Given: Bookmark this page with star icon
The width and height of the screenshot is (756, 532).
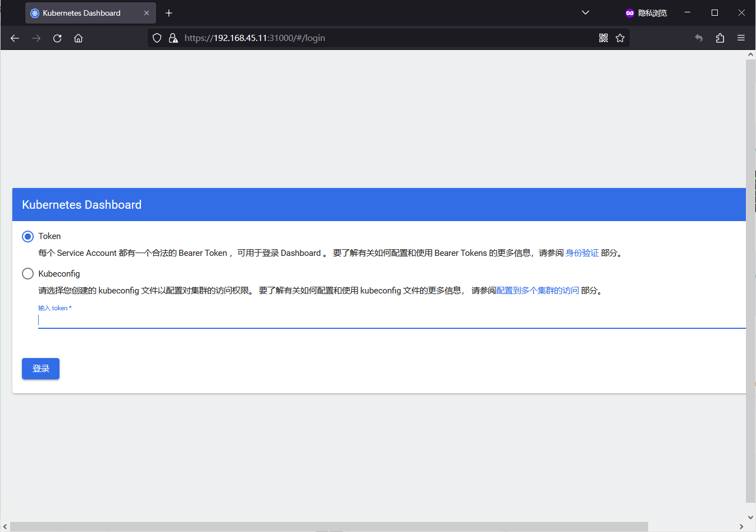Looking at the screenshot, I should coord(620,38).
